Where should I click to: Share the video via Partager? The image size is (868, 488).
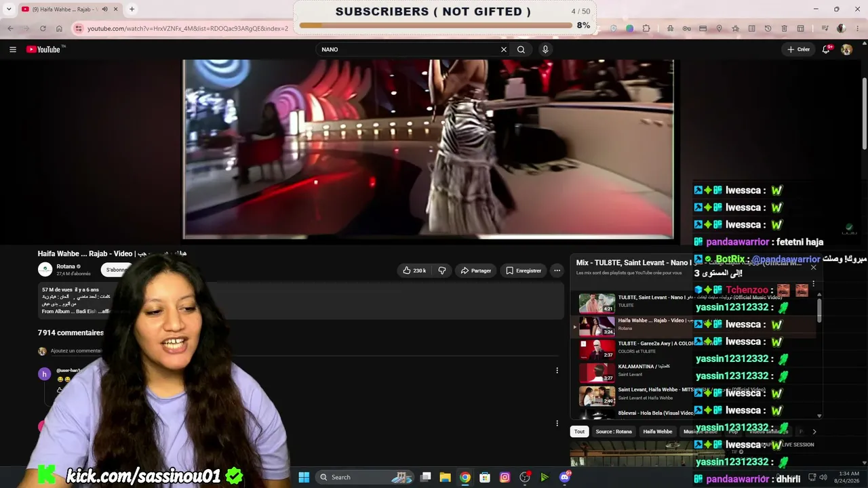[475, 270]
